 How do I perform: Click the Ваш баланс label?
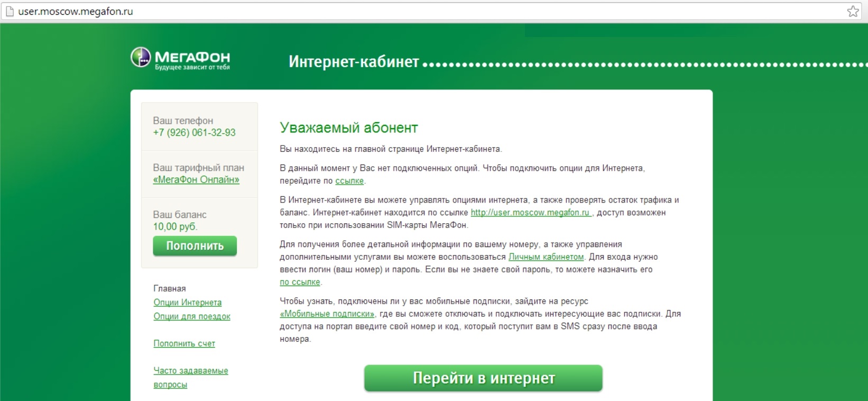pyautogui.click(x=180, y=215)
